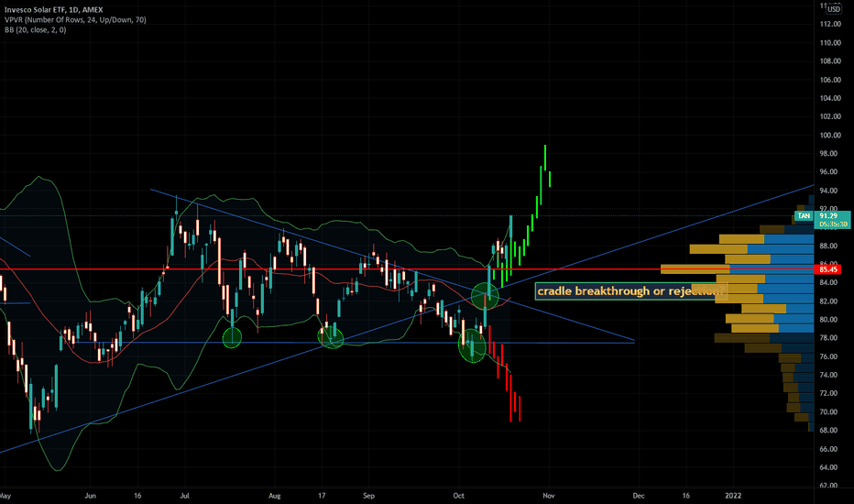The image size is (854, 504).
Task: Click the 100.00 price axis label
Action: click(x=830, y=135)
